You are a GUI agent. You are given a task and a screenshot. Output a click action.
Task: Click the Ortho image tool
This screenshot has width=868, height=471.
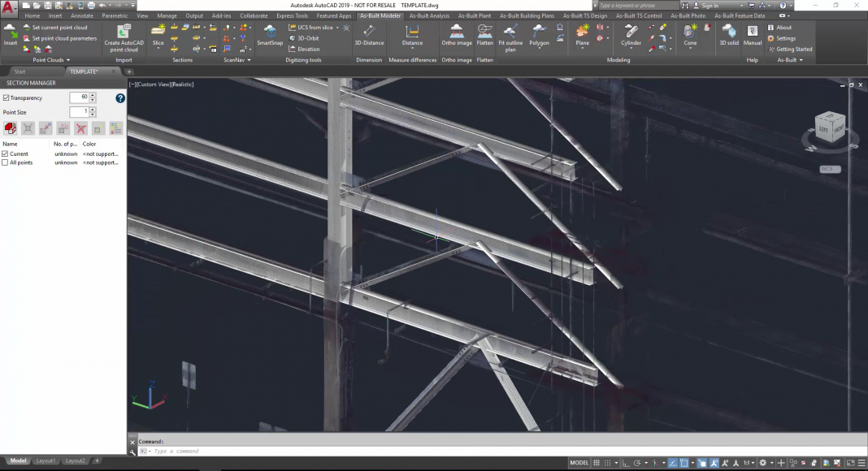(457, 34)
